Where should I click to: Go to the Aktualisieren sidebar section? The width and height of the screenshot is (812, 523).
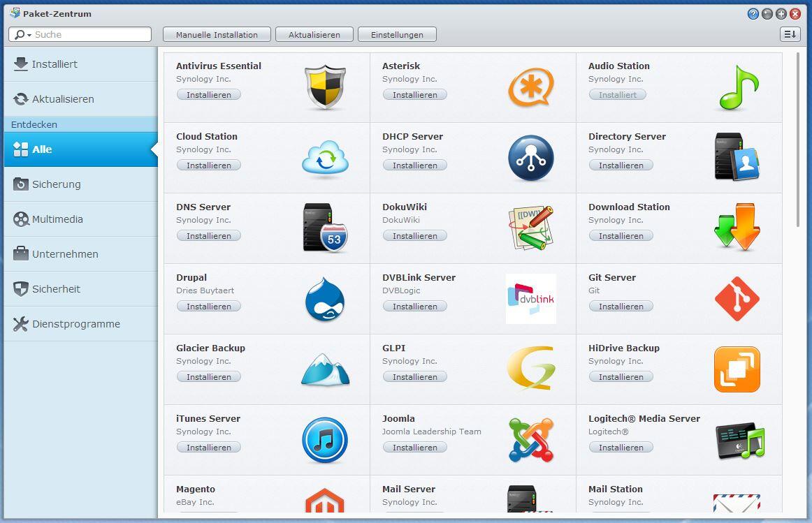click(81, 99)
